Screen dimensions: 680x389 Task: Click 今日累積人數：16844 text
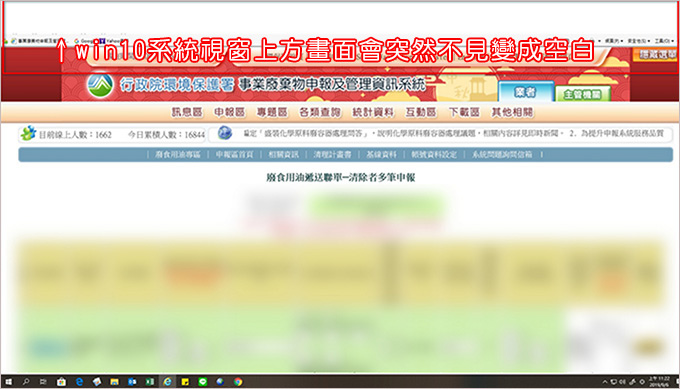click(166, 135)
